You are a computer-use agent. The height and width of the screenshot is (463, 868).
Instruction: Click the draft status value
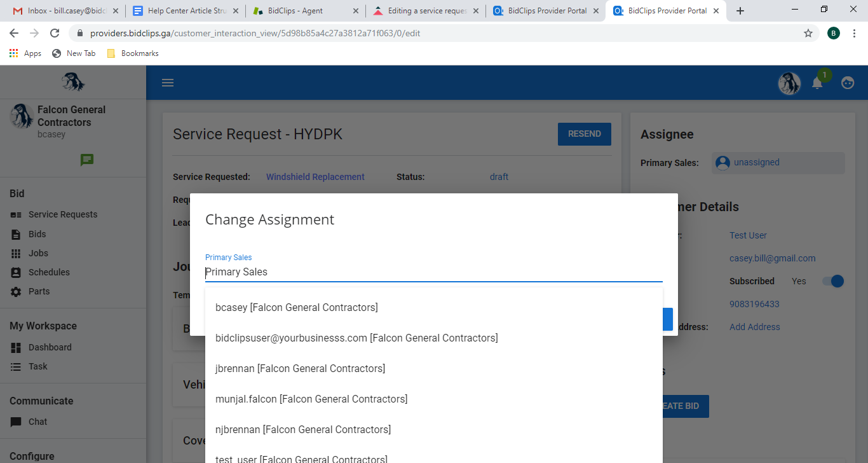click(499, 177)
